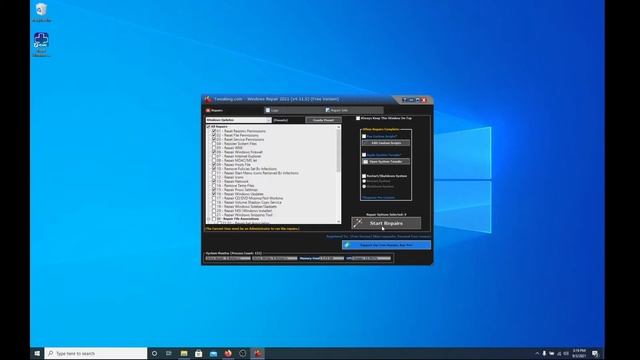Select the row 10 Remove Policies Set By Infections
640x360 pixels.
247,169
